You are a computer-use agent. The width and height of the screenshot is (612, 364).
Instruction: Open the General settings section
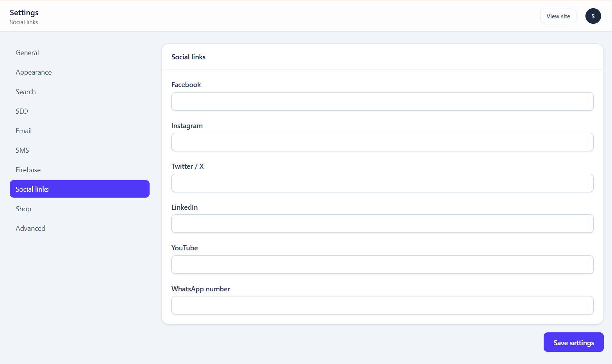click(80, 52)
